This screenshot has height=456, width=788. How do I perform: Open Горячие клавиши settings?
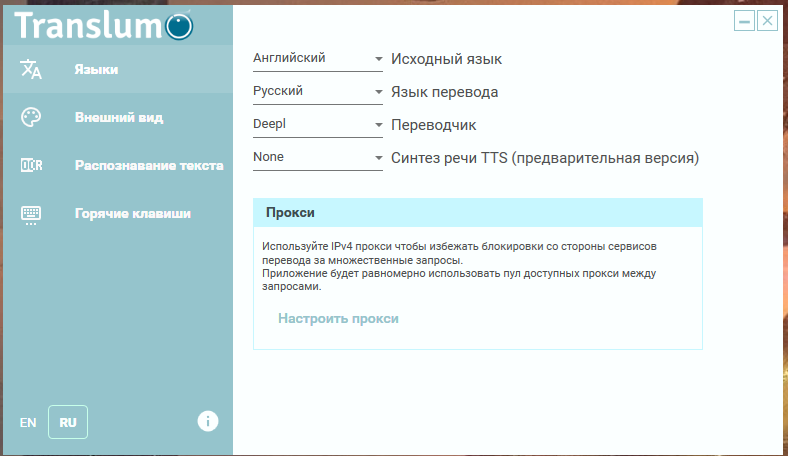click(118, 214)
